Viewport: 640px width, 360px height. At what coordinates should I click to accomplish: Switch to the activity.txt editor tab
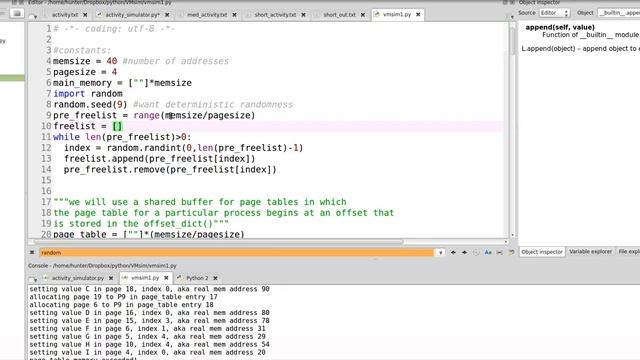click(x=64, y=15)
